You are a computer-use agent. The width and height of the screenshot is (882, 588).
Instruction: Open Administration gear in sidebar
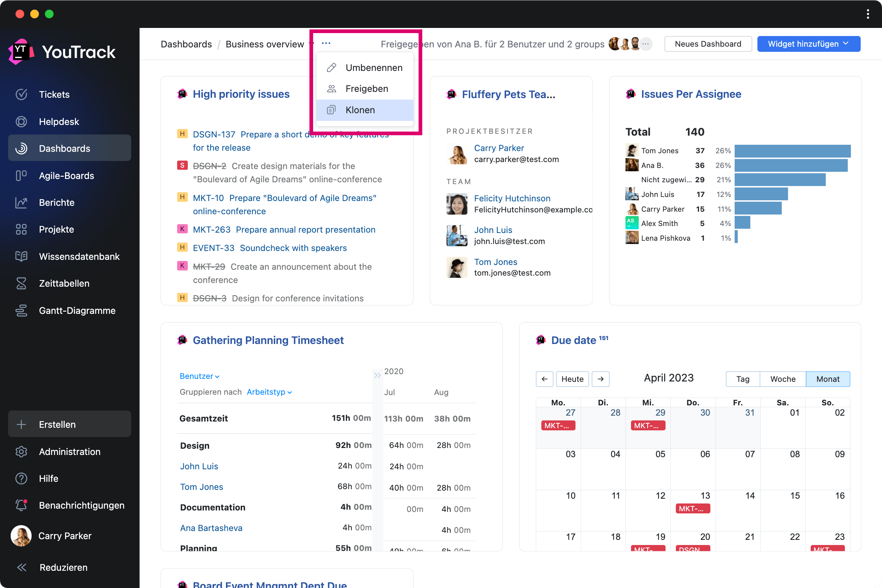[x=21, y=452]
